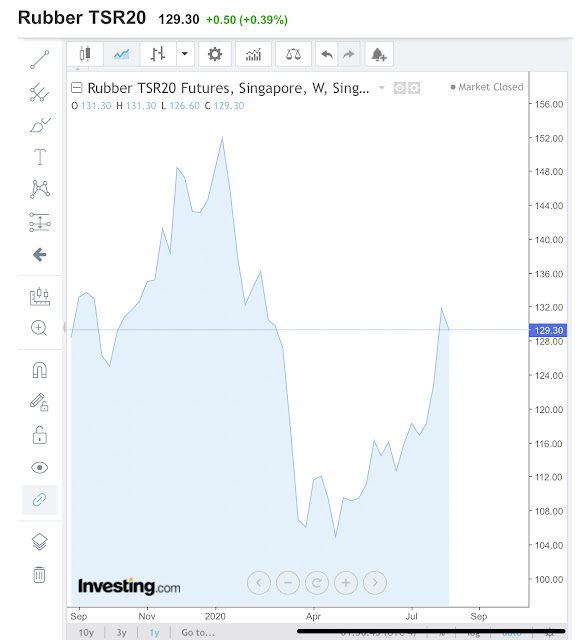The height and width of the screenshot is (640, 587).
Task: Toggle Stay in Drawing Mode pencil
Action: click(x=39, y=402)
